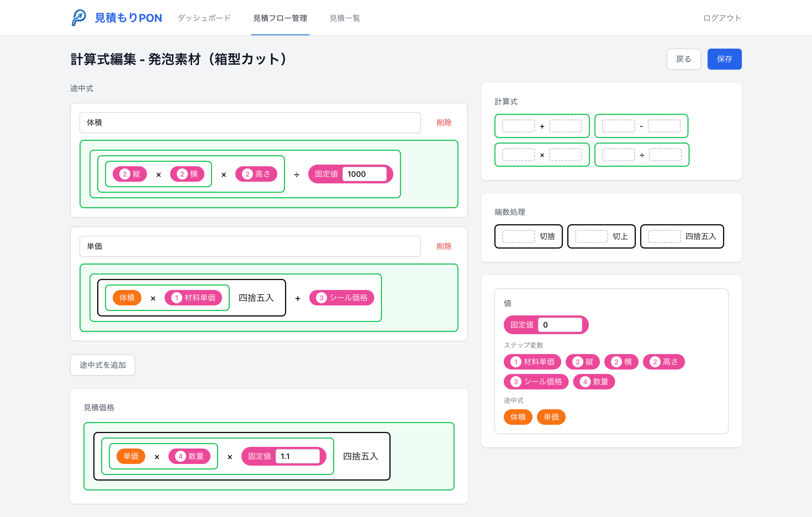Image resolution: width=812 pixels, height=517 pixels.
Task: Pick orange 体積 chip under 途中式 in 値 panel
Action: tap(518, 417)
